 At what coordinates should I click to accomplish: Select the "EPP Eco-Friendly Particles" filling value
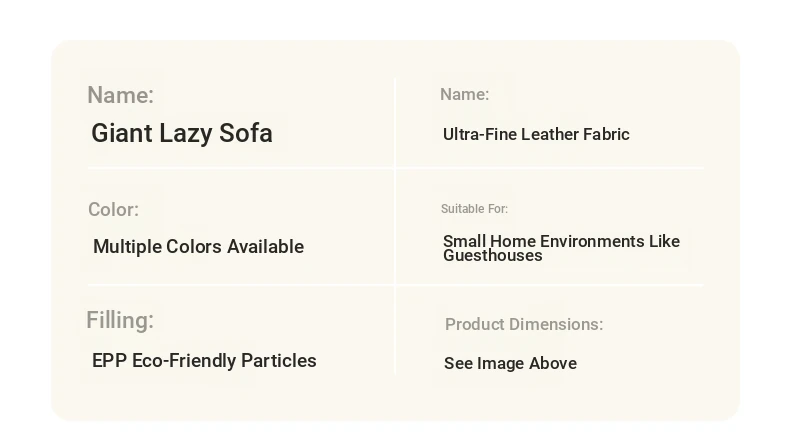[204, 361]
